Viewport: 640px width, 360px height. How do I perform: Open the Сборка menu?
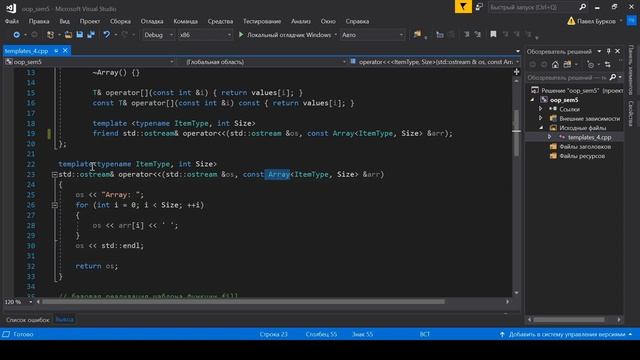coord(120,21)
